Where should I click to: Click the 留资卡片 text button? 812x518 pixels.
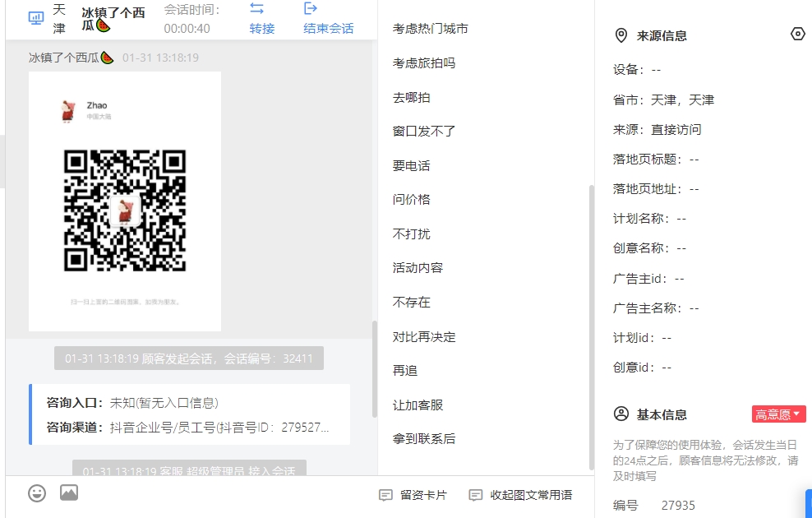click(x=423, y=495)
